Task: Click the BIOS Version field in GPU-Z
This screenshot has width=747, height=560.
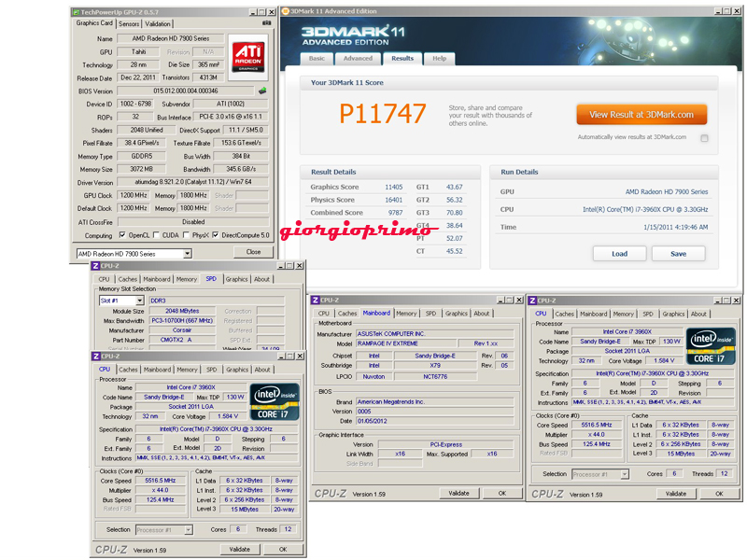Action: click(186, 91)
